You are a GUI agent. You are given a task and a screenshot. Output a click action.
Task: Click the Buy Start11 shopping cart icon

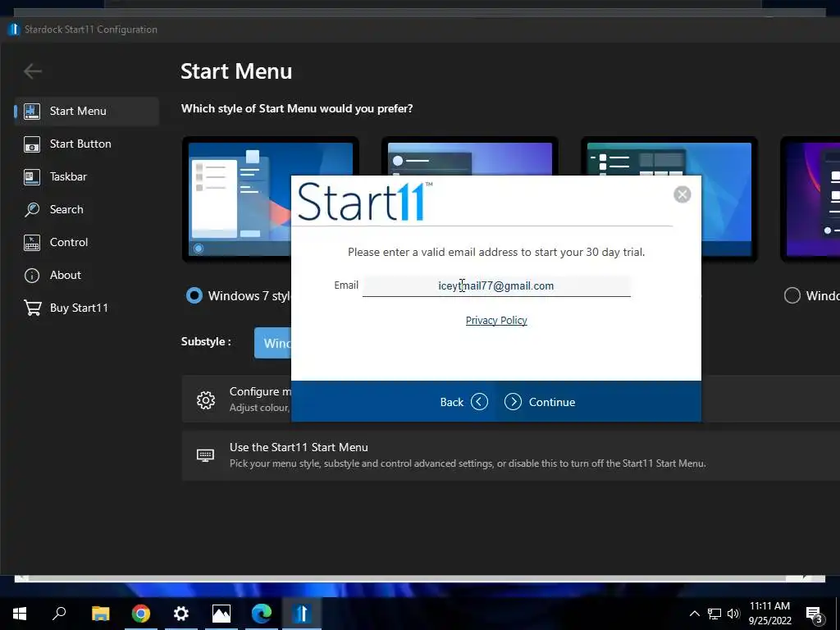tap(32, 308)
